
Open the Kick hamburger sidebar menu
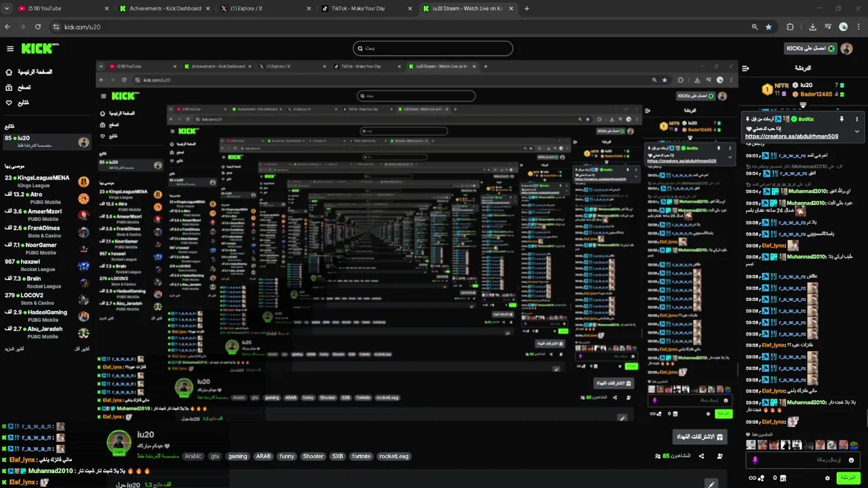[10, 49]
